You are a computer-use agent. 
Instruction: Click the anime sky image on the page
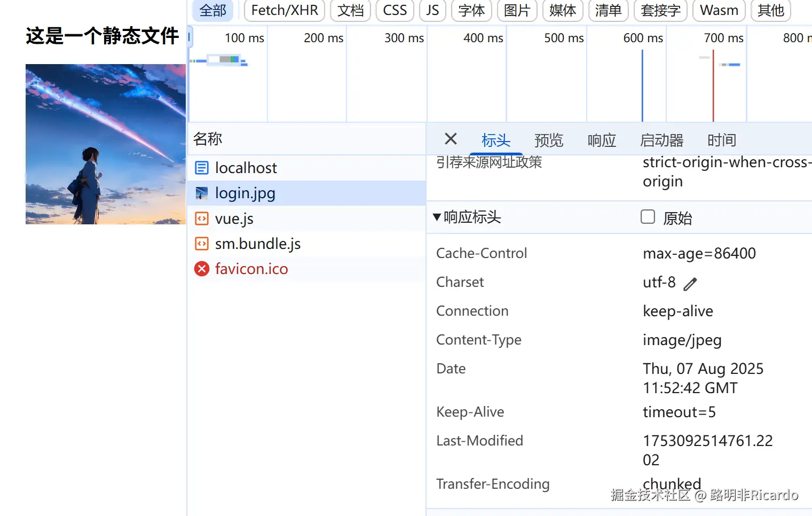pos(106,144)
